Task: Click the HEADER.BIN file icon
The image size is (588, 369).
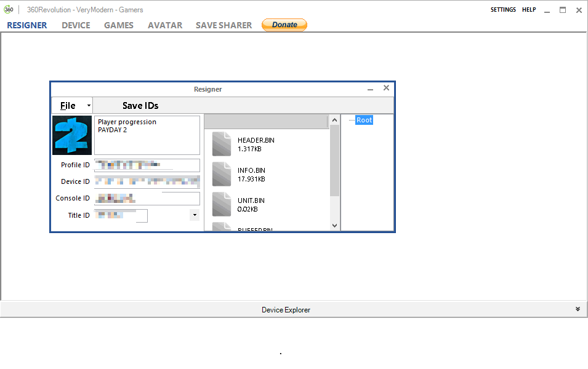Action: tap(222, 144)
